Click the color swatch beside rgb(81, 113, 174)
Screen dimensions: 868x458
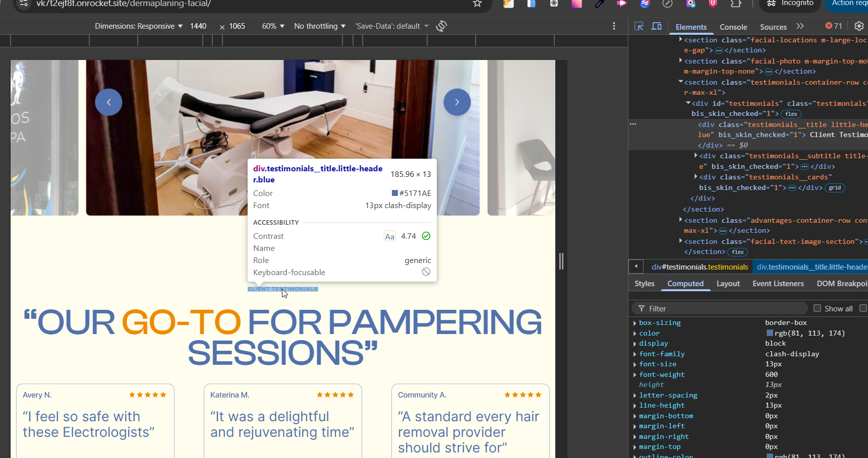pos(770,333)
